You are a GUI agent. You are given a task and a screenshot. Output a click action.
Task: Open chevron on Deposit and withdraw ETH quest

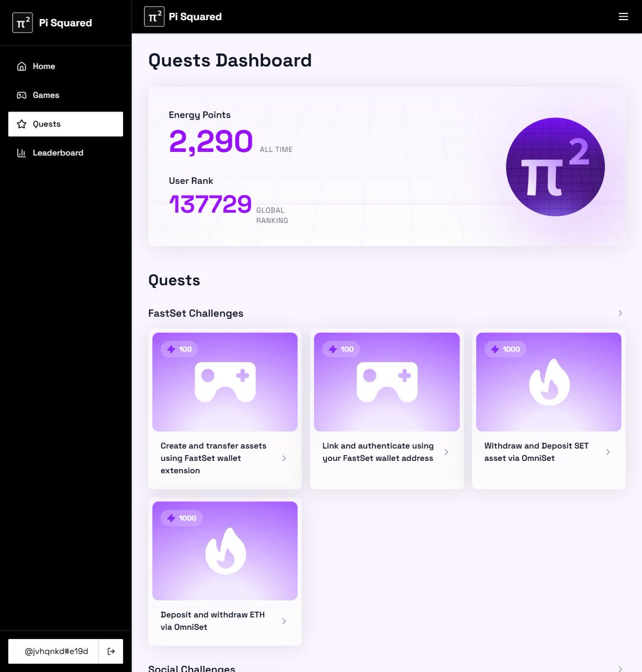(x=284, y=621)
